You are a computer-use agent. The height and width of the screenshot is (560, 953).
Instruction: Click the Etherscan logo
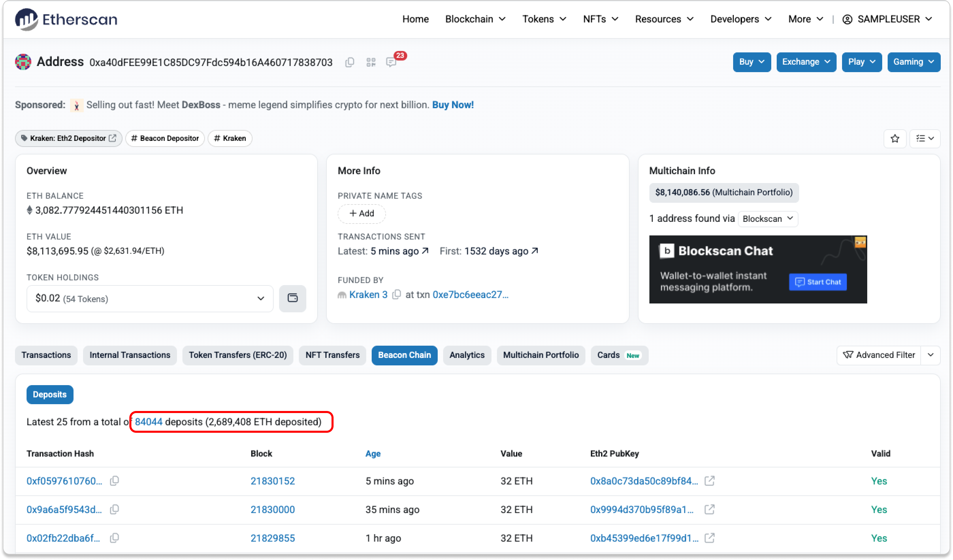coord(66,19)
